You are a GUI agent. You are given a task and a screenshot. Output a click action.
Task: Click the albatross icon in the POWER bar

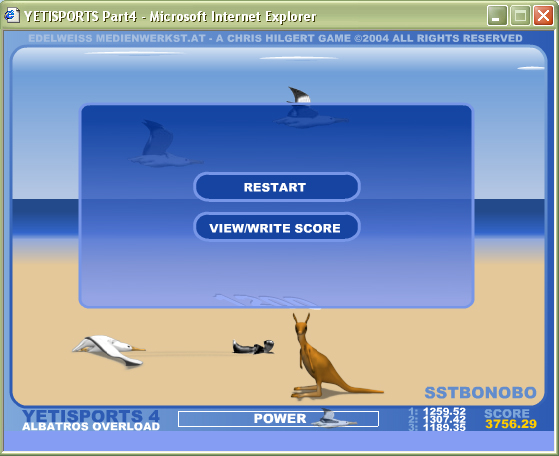[x=333, y=418]
